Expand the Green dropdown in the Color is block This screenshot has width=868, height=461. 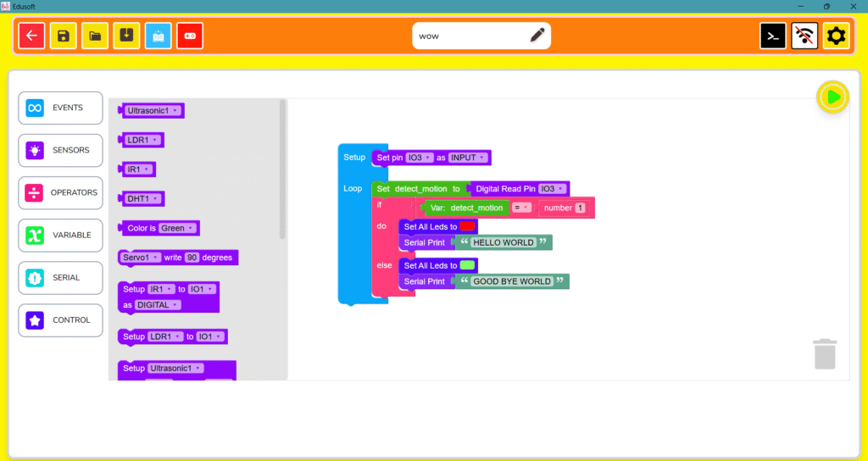(x=178, y=228)
